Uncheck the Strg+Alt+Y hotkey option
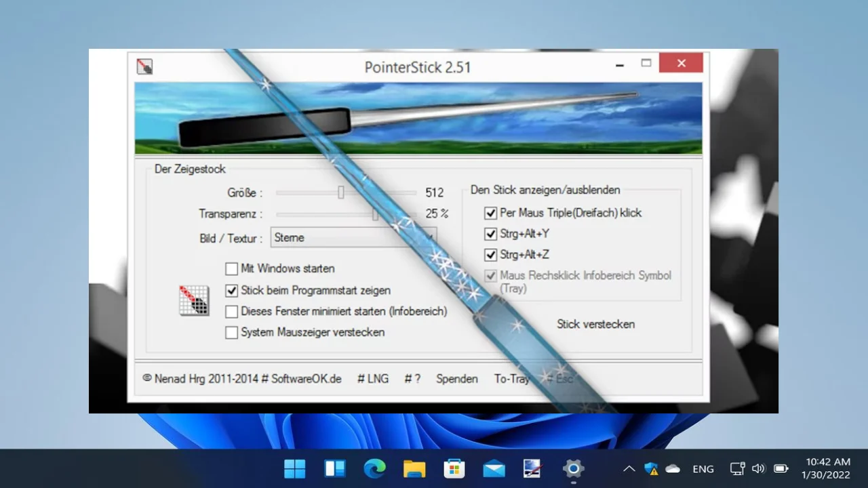This screenshot has height=488, width=868. tap(490, 234)
